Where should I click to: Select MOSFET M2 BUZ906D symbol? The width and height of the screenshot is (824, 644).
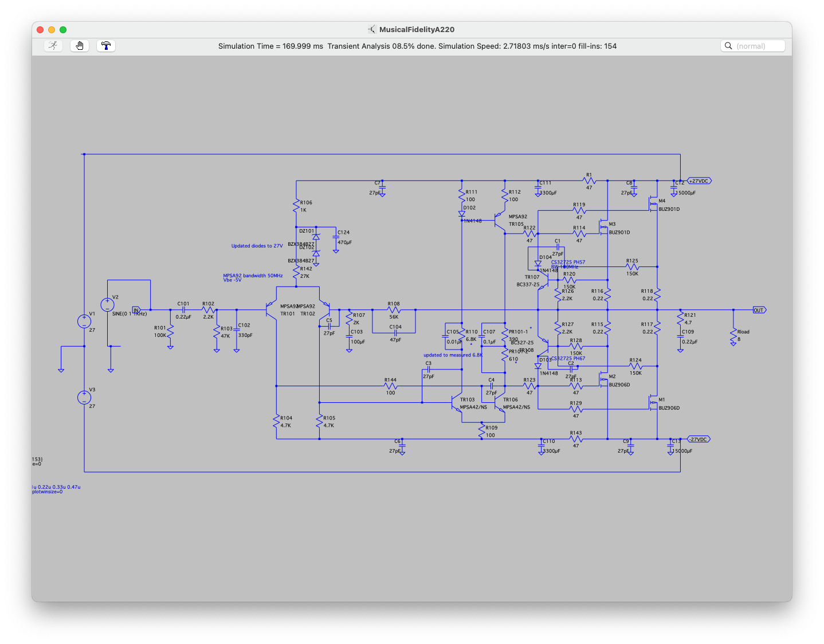[603, 380]
